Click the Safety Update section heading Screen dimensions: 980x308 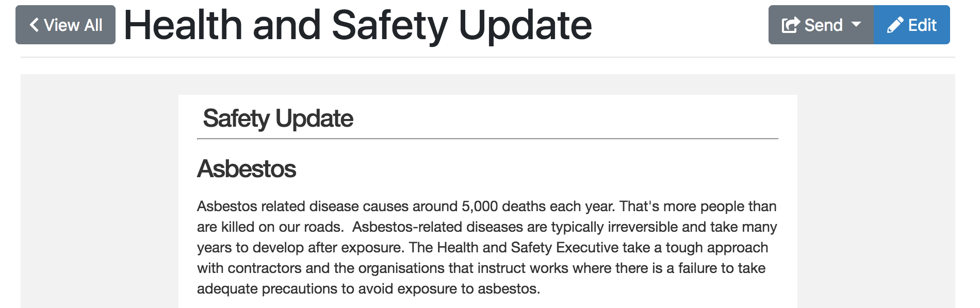coord(278,118)
